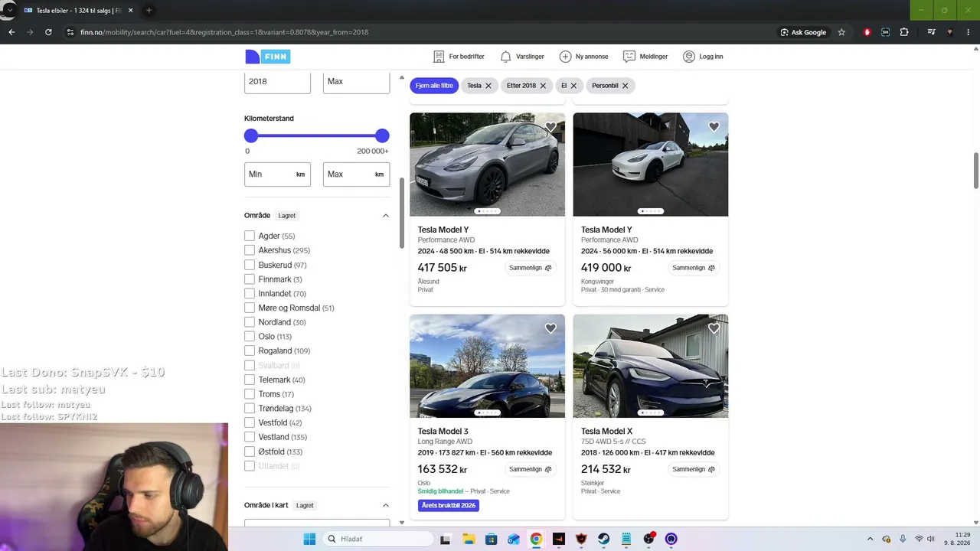
Task: Bookmark this page with the star icon
Action: tap(841, 32)
